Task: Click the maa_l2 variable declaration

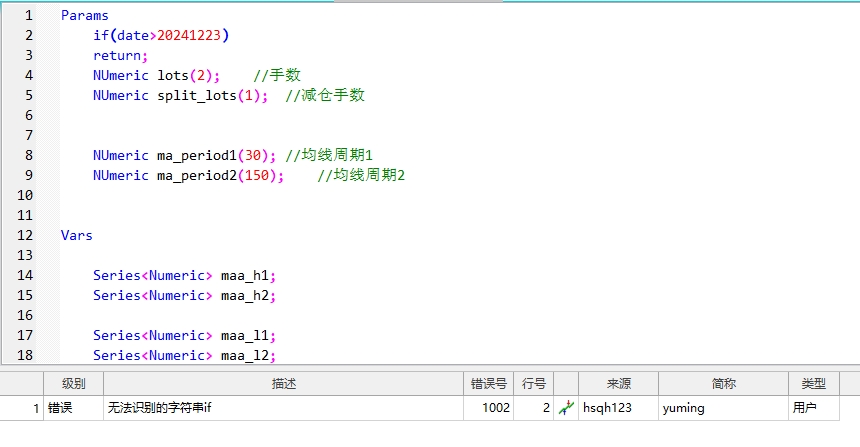Action: click(184, 355)
